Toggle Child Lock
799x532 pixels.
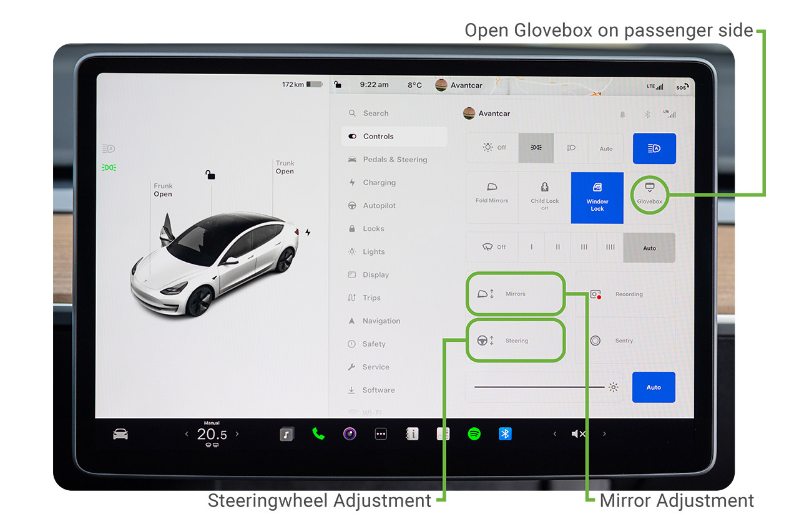click(x=544, y=198)
